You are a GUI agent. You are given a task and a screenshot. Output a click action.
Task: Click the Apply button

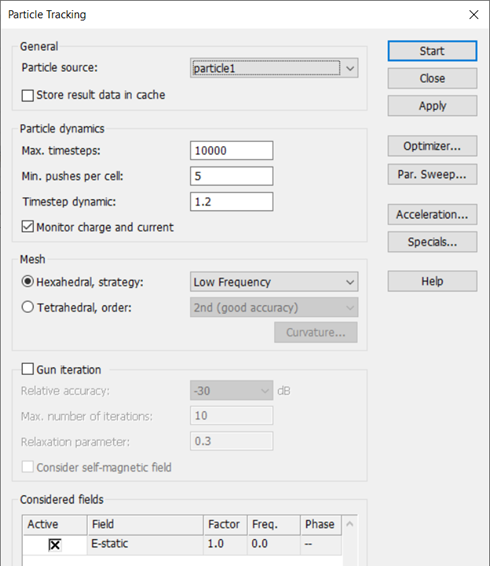click(432, 106)
